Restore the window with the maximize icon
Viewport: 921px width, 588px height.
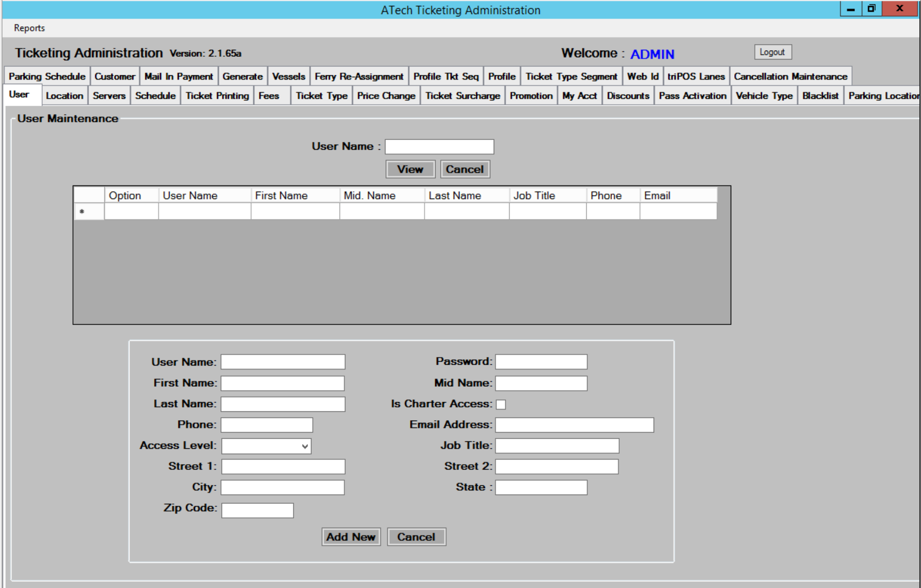[x=871, y=8]
